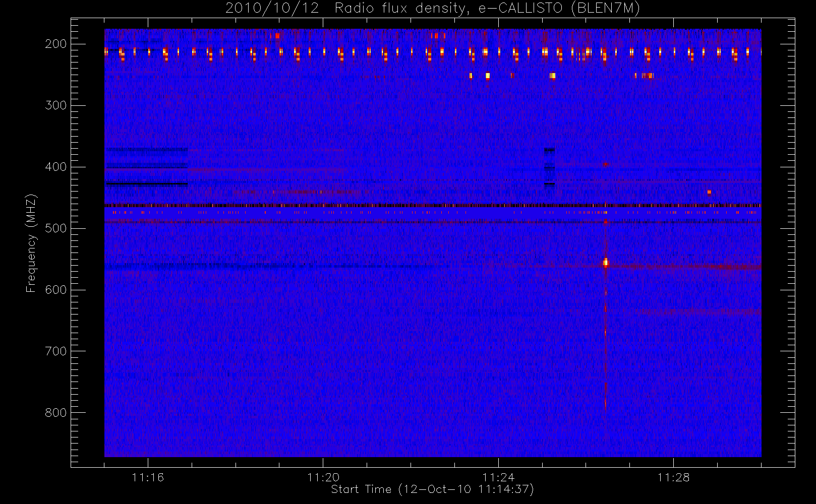Click the 11:28 time tick label
The height and width of the screenshot is (504, 816).
(x=673, y=477)
